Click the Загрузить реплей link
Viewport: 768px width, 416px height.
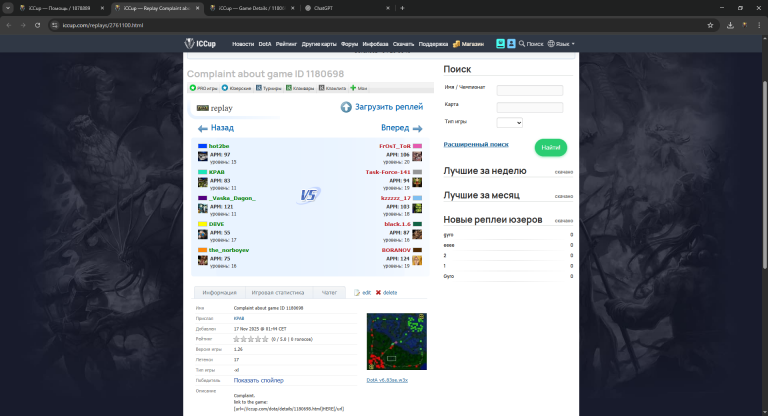tap(389, 107)
